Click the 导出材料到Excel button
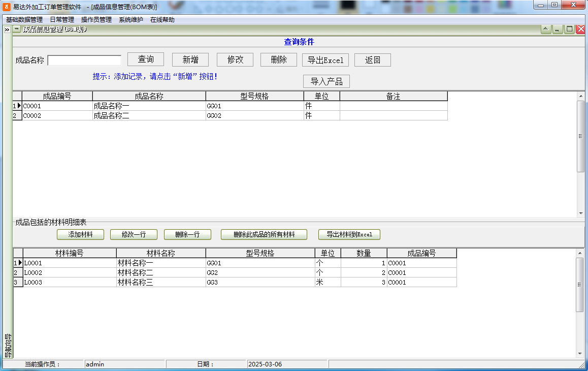 (x=349, y=234)
